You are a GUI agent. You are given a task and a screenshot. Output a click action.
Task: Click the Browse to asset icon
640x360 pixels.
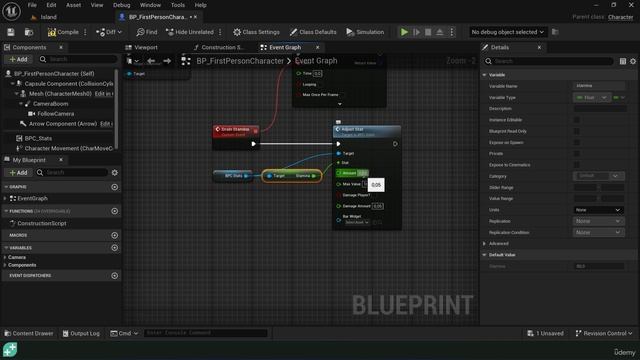29,32
